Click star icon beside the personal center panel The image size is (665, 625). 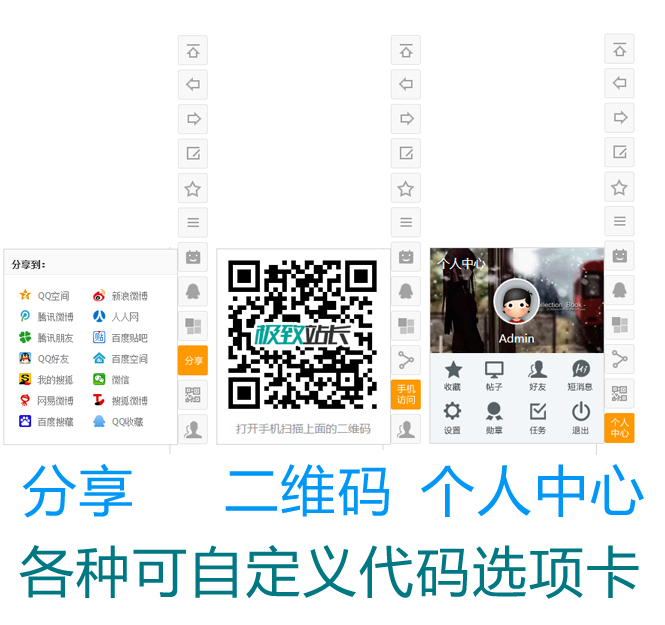coord(619,187)
